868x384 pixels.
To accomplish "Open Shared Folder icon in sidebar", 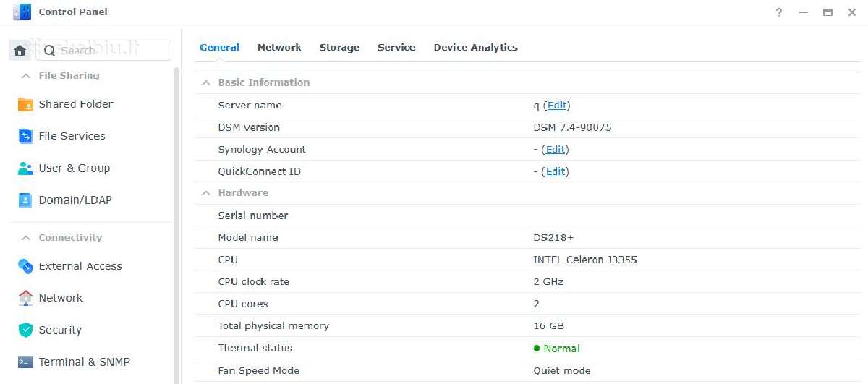I will pos(25,104).
